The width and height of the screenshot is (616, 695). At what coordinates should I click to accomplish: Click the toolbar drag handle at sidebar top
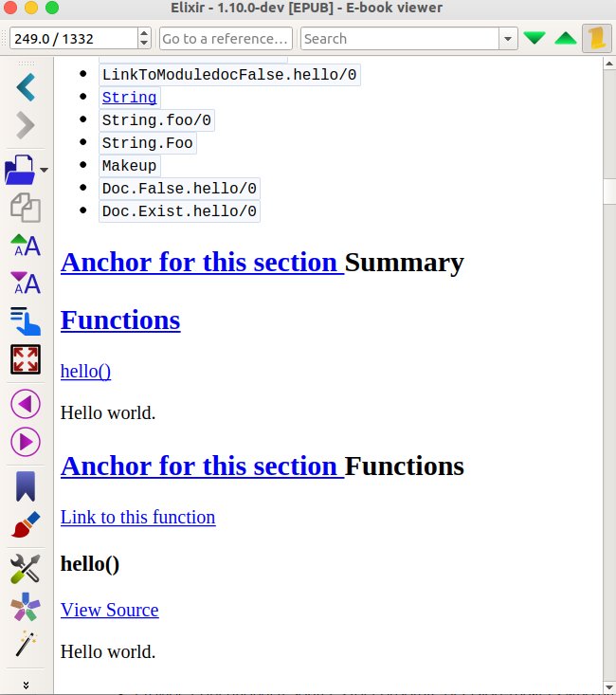coord(27,64)
